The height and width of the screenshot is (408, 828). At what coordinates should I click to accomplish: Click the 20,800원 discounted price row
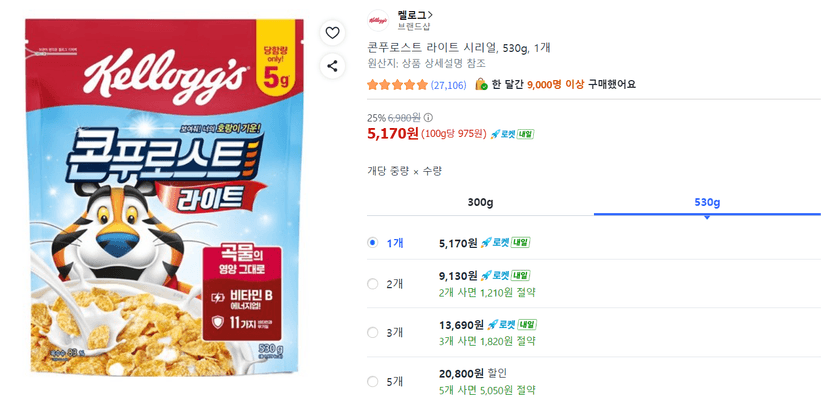594,382
